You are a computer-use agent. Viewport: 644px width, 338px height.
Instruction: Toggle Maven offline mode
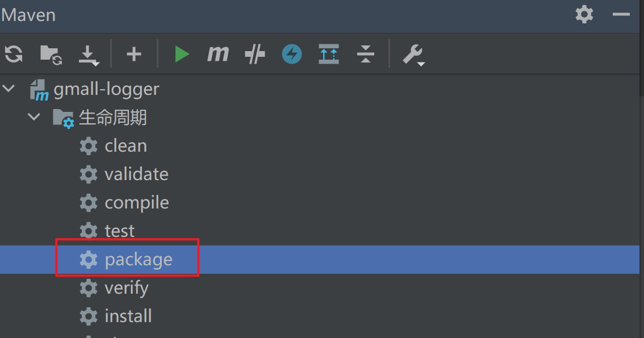coord(291,54)
